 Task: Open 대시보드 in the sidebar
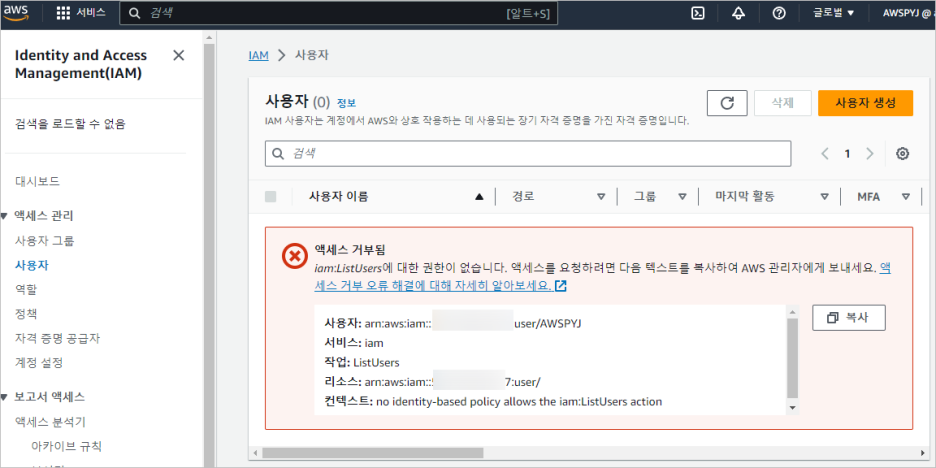38,181
